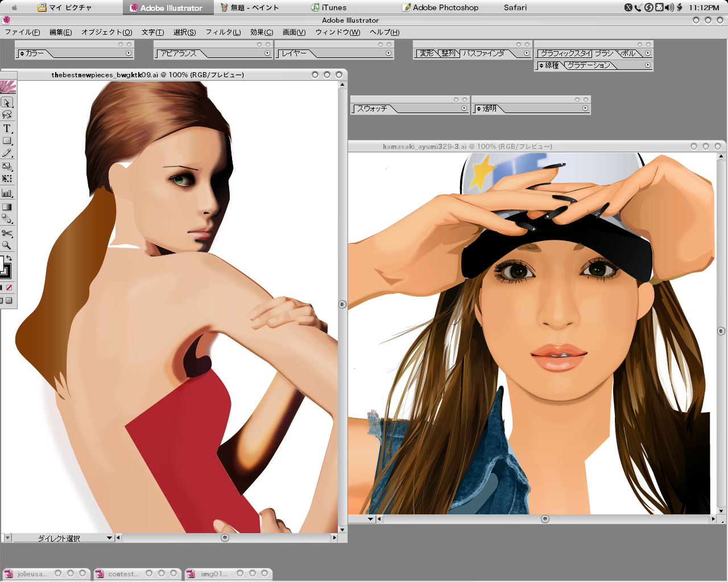Click scroll-up arrow in hamasaki_ayumi window
Screen dimensions: 728x582
tap(721, 156)
